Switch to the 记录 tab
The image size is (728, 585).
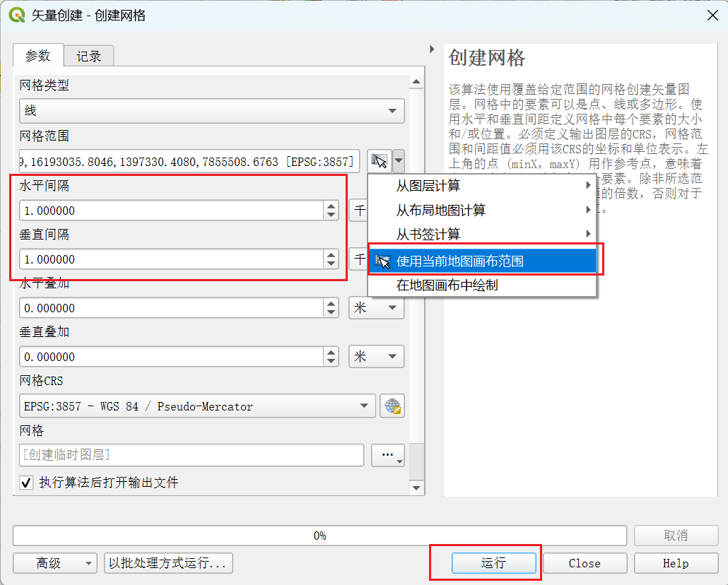click(89, 57)
